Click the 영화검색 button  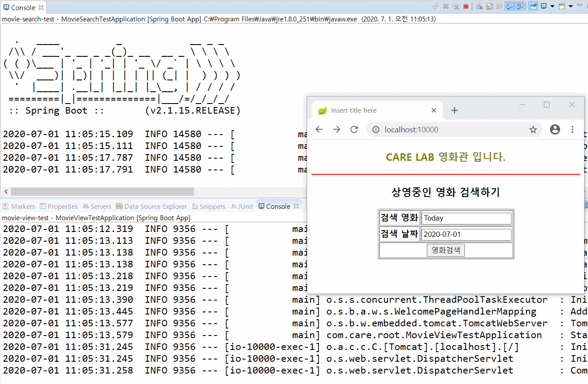[446, 250]
